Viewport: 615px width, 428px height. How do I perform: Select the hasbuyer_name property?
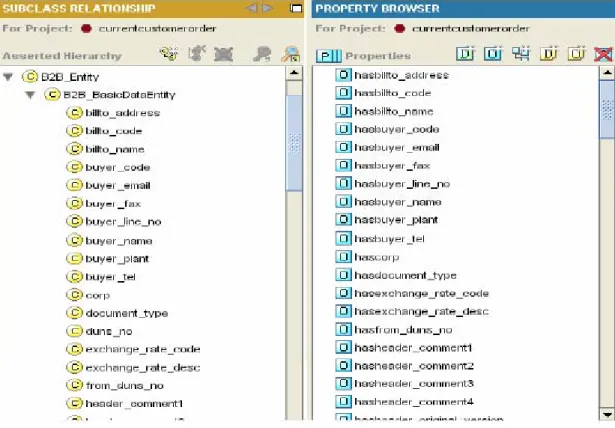click(x=398, y=202)
